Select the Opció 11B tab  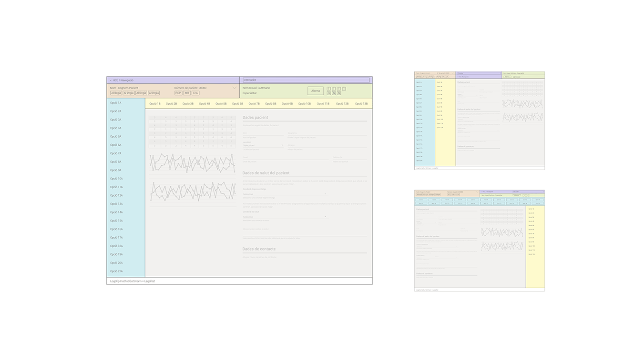point(323,104)
